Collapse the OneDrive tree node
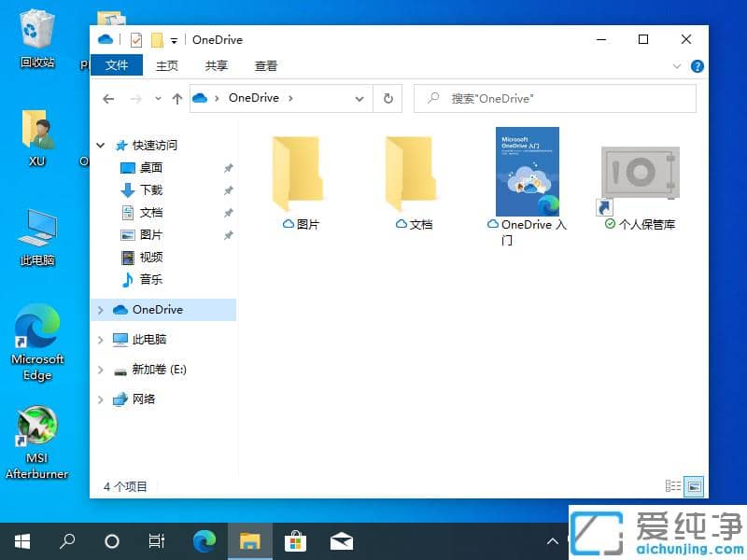Image resolution: width=747 pixels, height=560 pixels. click(101, 309)
